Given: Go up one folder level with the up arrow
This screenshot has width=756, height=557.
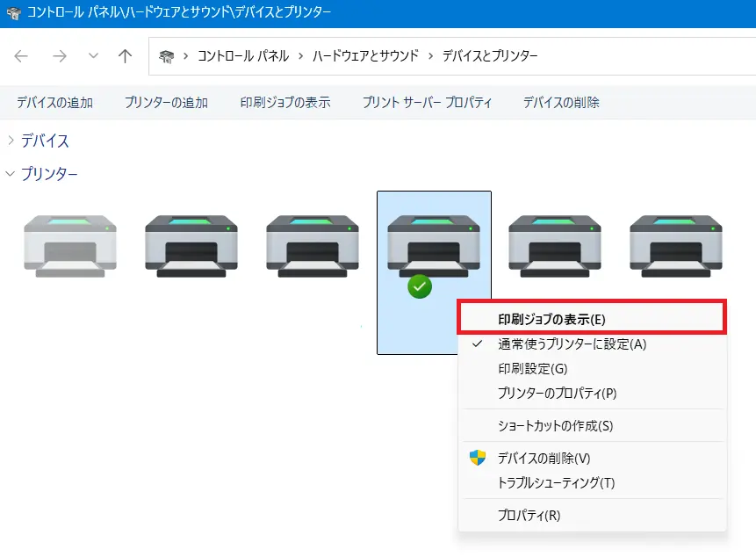Looking at the screenshot, I should (125, 56).
